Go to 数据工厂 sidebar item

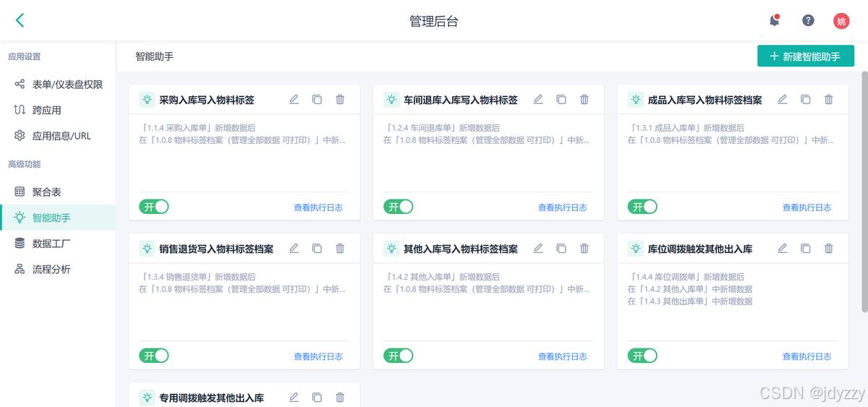tap(51, 244)
